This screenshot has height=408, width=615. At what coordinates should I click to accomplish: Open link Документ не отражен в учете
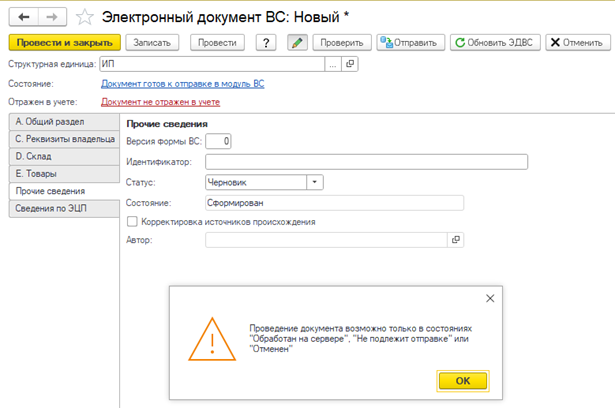tap(160, 101)
